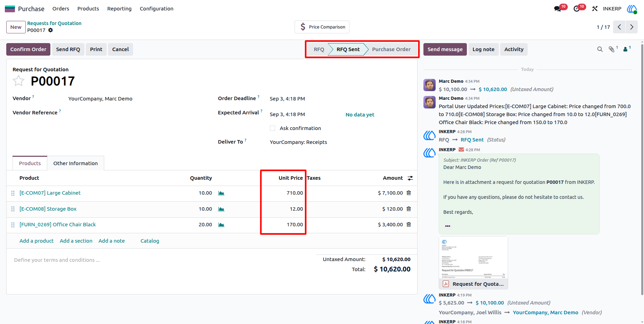Delete the Large Cabinet order line
Viewport: 644px width, 324px height.
click(409, 193)
